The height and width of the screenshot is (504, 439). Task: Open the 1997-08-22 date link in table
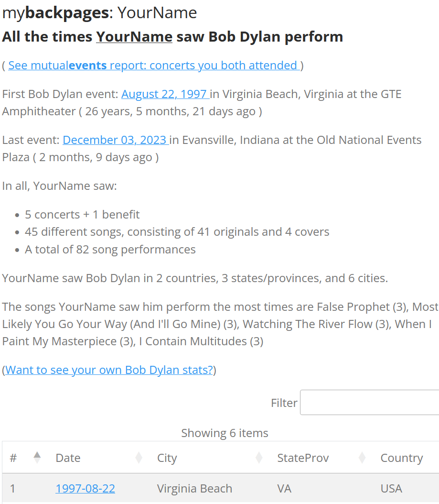pos(85,488)
